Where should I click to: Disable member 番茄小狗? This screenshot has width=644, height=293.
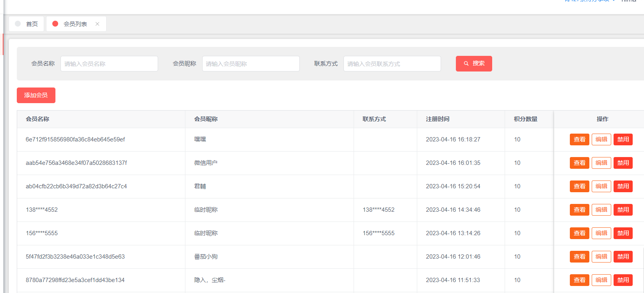[x=623, y=257]
